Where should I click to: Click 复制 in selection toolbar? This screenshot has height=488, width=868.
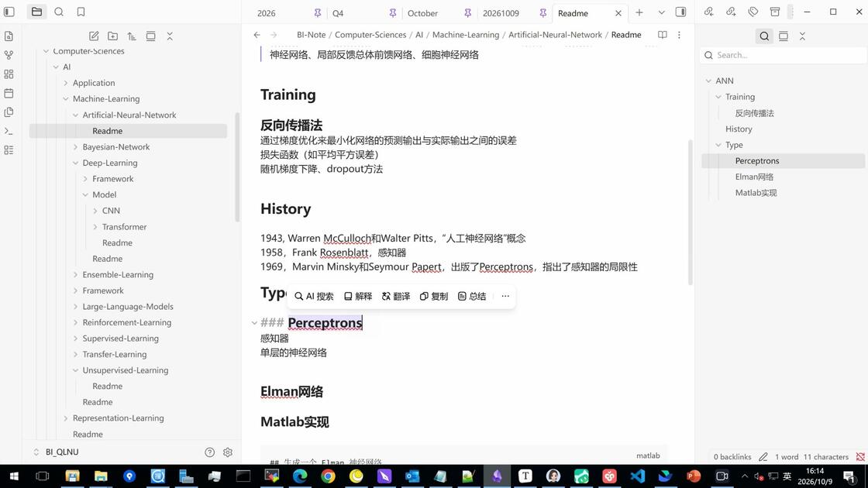(x=434, y=297)
